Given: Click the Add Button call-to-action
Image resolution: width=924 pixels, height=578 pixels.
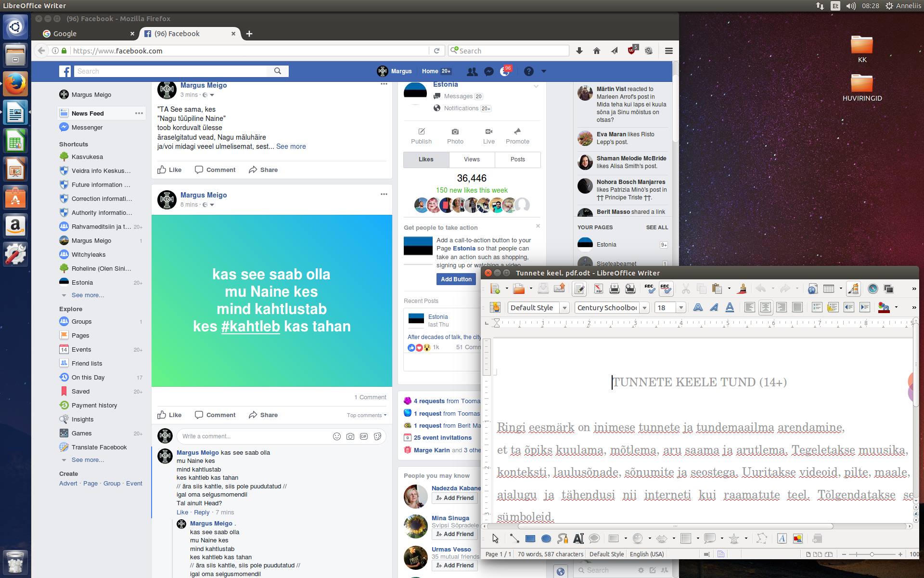Looking at the screenshot, I should (456, 279).
